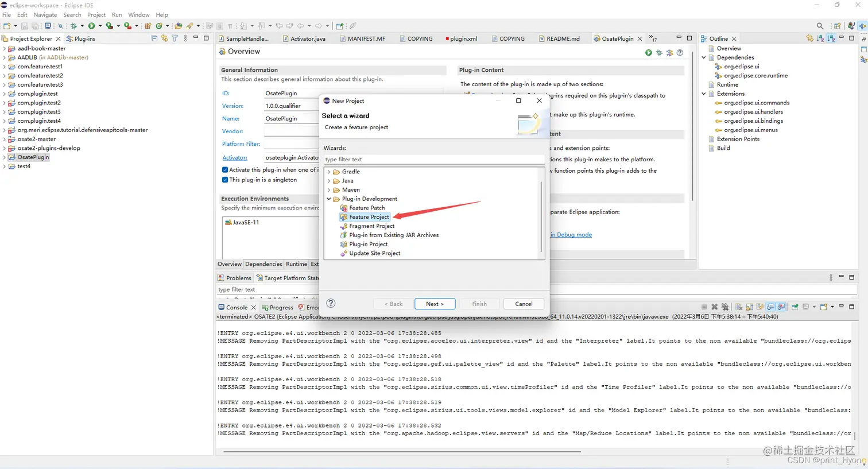Click the Next > button
Image resolution: width=868 pixels, height=469 pixels.
(x=435, y=304)
